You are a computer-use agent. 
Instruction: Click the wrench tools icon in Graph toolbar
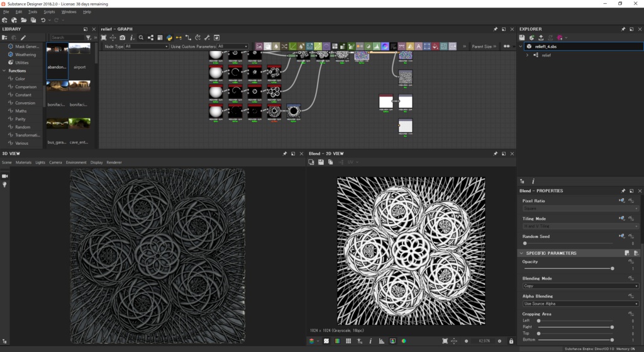207,37
